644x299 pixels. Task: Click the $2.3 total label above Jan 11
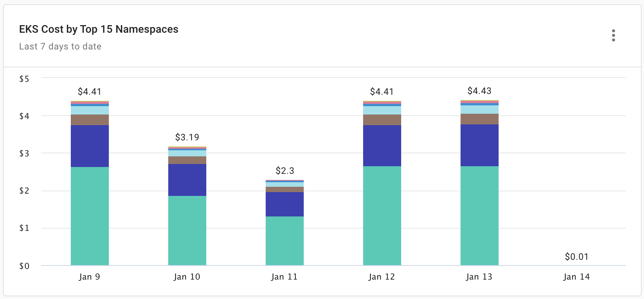click(x=285, y=171)
